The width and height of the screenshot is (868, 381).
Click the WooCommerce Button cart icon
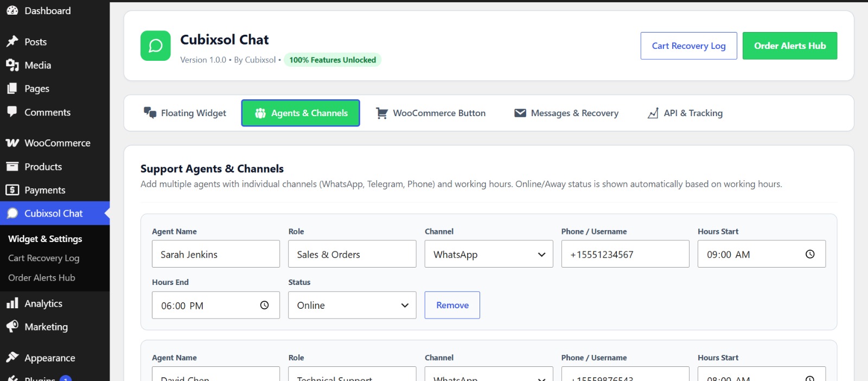tap(382, 113)
